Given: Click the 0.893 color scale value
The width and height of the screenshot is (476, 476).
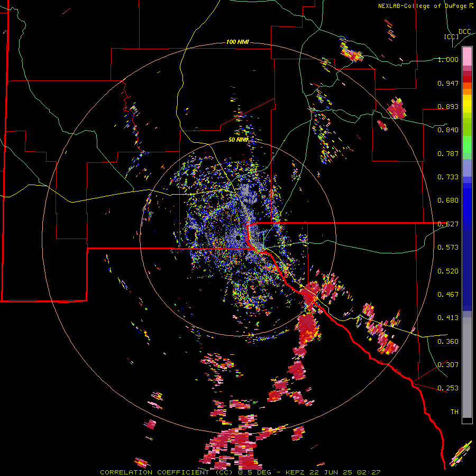Looking at the screenshot, I should 448,106.
